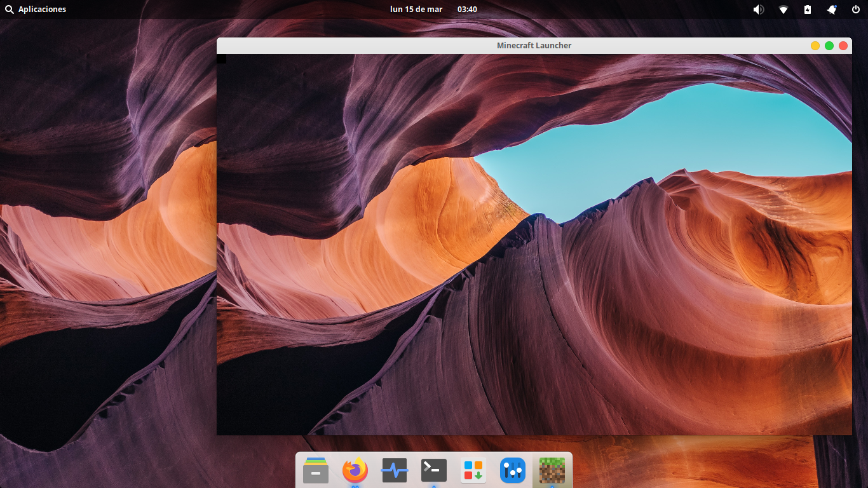The image size is (868, 488).
Task: Click the blue sliders dock icon
Action: 513,470
